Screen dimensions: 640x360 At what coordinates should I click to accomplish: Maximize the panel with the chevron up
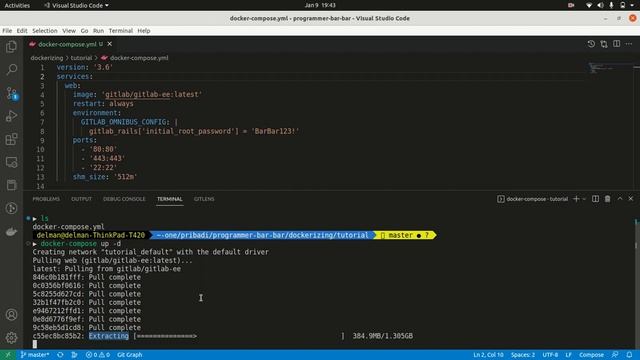click(620, 199)
